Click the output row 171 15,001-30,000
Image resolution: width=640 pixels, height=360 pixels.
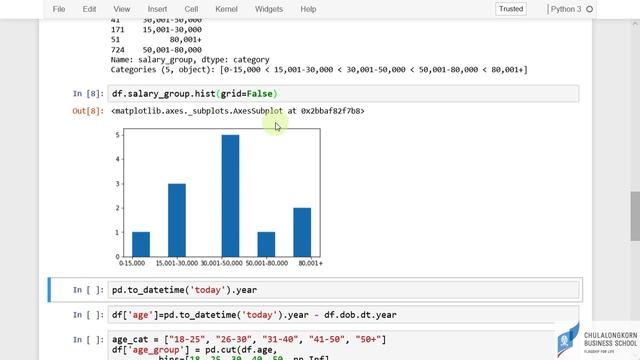(x=156, y=30)
